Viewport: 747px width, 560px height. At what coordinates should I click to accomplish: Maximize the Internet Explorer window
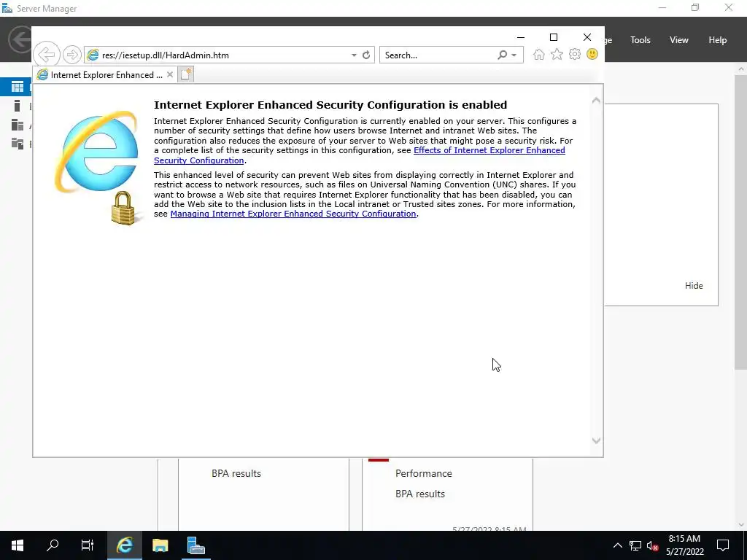554,37
